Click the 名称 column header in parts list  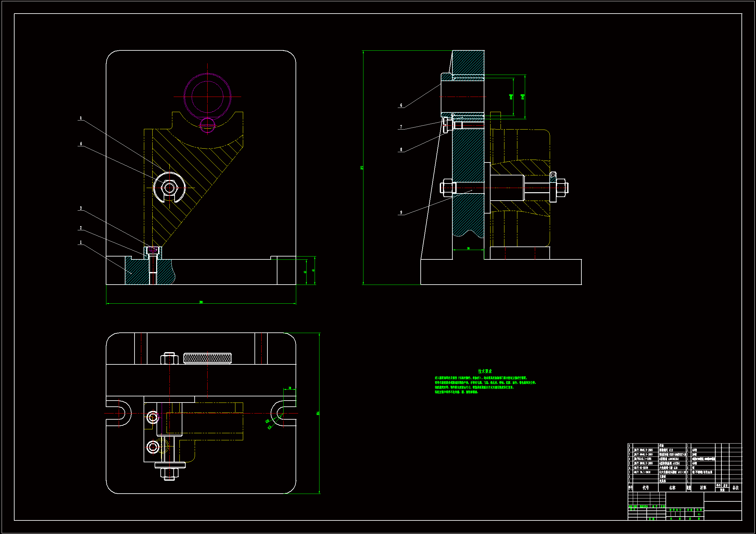[672, 487]
